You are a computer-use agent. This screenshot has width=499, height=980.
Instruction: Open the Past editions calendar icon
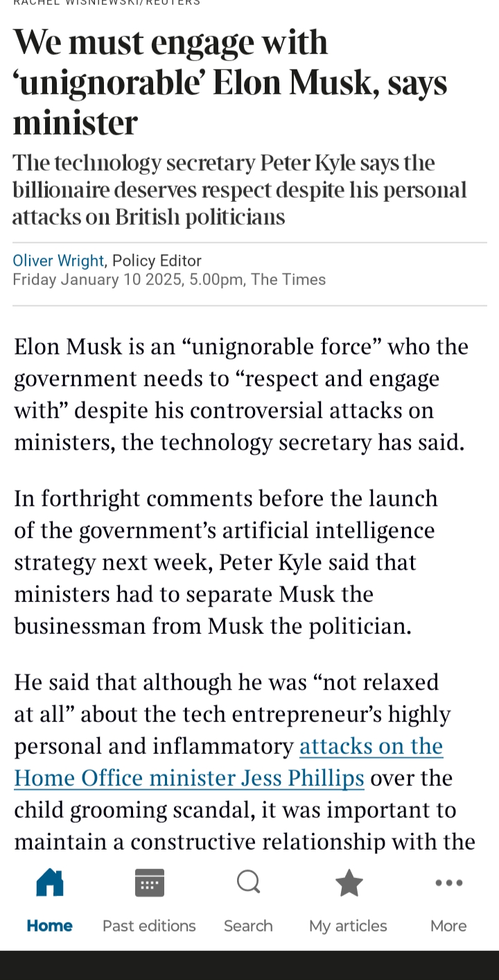point(149,883)
